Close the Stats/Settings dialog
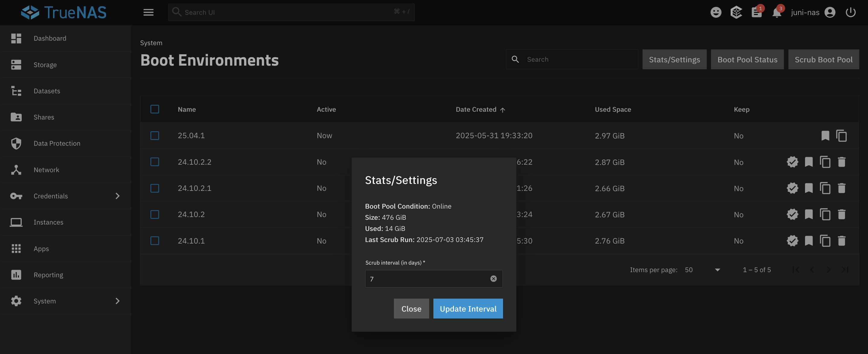 coord(411,309)
